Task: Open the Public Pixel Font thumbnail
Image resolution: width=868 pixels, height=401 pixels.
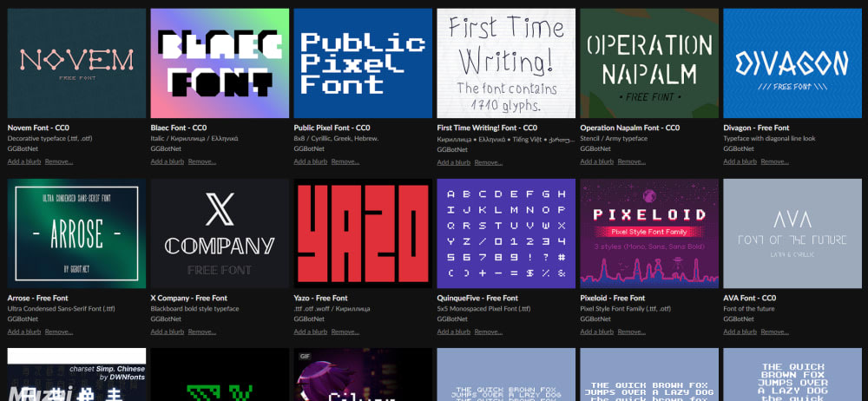Action: point(363,63)
